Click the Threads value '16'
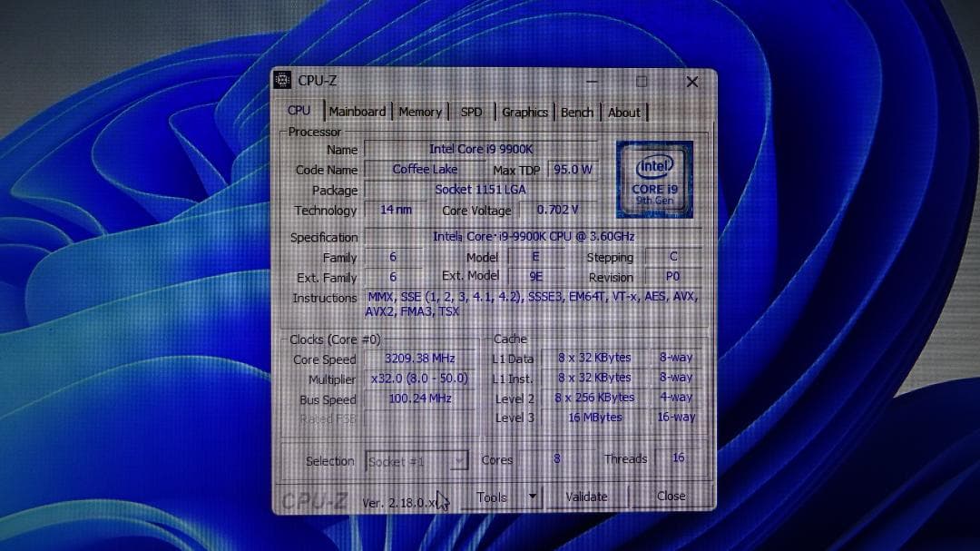Viewport: 980px width, 551px height. [679, 458]
